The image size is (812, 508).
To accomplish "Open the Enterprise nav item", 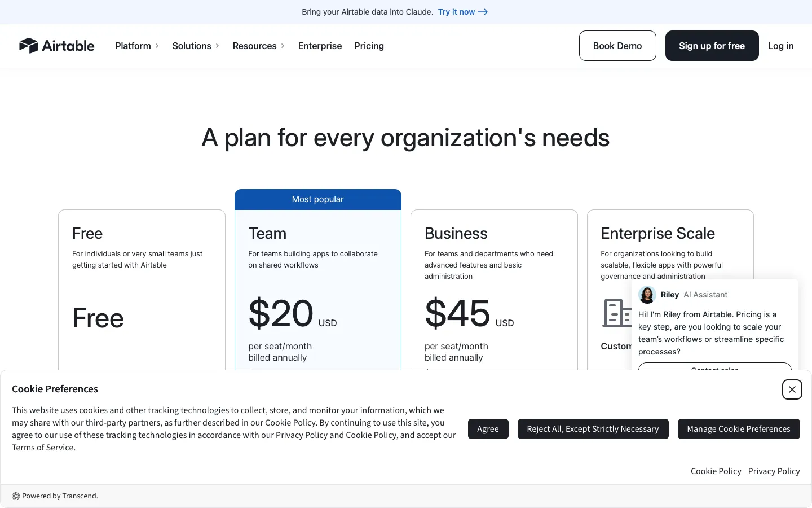I will click(x=320, y=46).
